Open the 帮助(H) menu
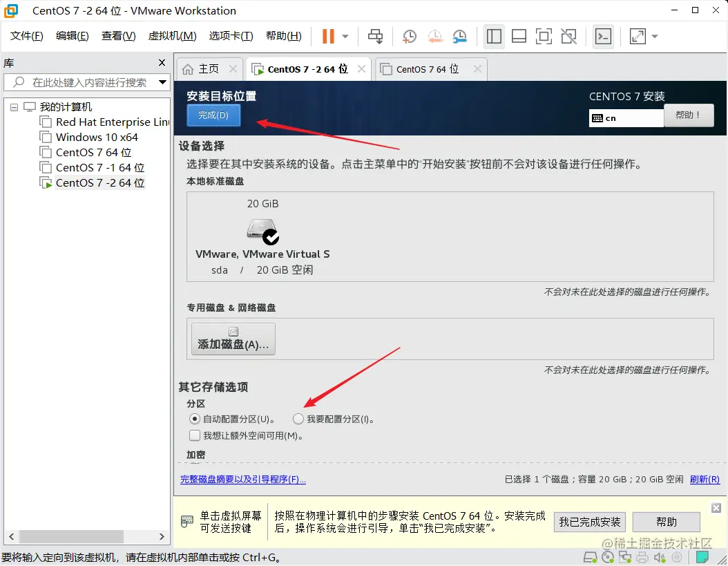 [x=283, y=36]
